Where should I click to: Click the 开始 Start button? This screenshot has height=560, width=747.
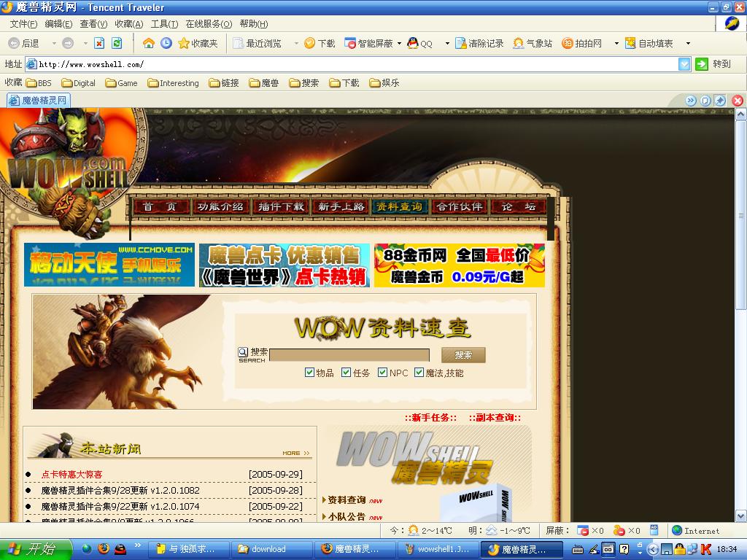tap(36, 549)
